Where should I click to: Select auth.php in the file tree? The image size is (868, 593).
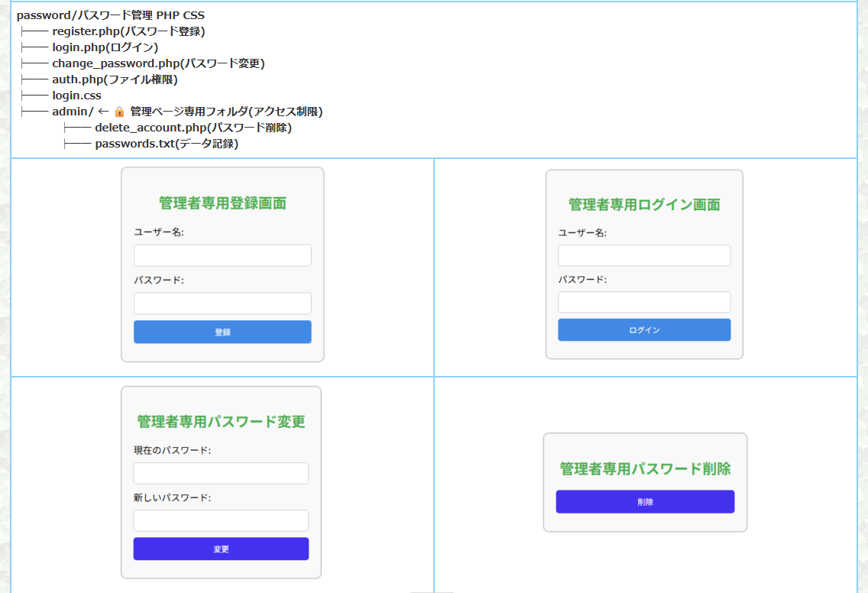pos(76,79)
